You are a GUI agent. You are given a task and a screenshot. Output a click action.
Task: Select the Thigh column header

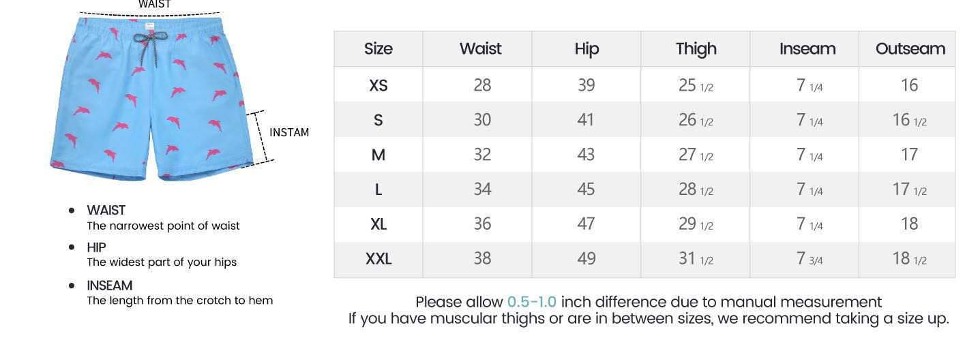pyautogui.click(x=696, y=49)
